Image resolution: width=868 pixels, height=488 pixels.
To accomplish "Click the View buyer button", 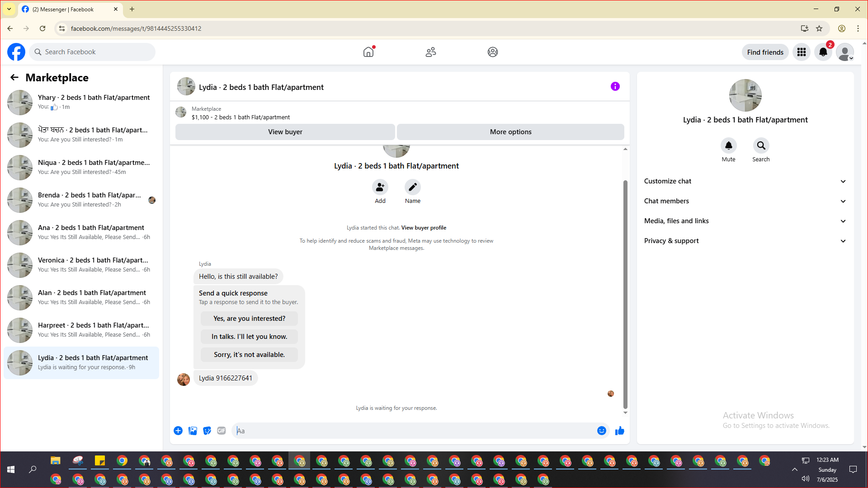I will click(285, 132).
